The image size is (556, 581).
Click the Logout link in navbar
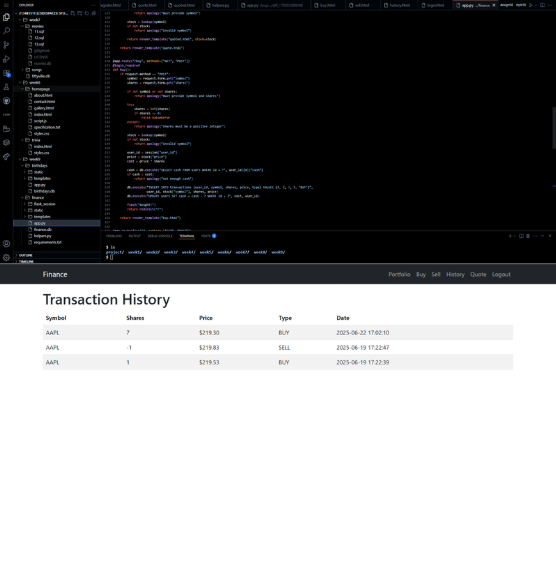click(501, 275)
